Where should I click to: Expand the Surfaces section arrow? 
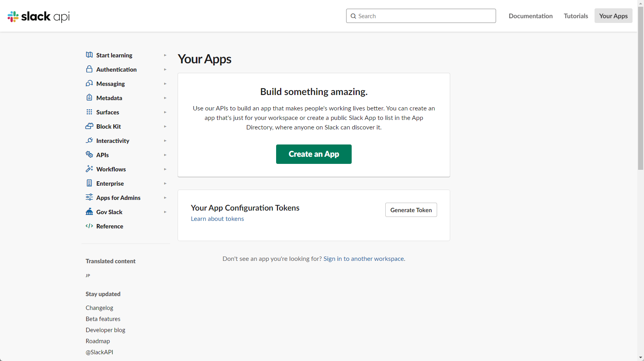click(165, 112)
